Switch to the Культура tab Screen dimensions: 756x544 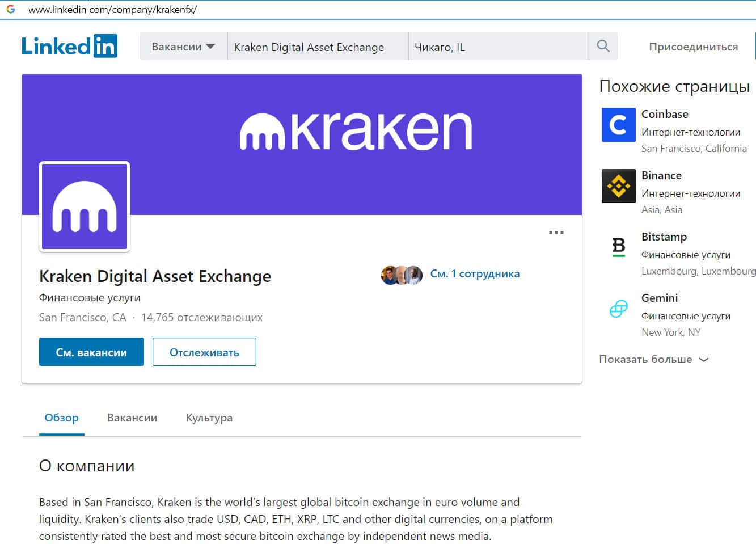click(209, 418)
